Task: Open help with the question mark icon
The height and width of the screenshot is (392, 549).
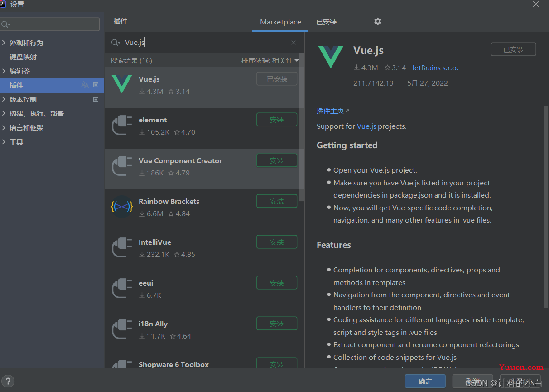Action: pos(8,381)
